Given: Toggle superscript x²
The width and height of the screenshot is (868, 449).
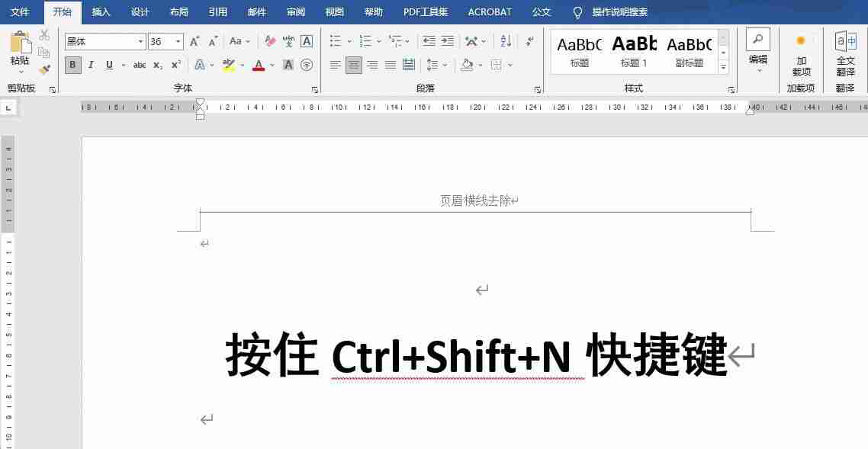Looking at the screenshot, I should click(x=176, y=66).
